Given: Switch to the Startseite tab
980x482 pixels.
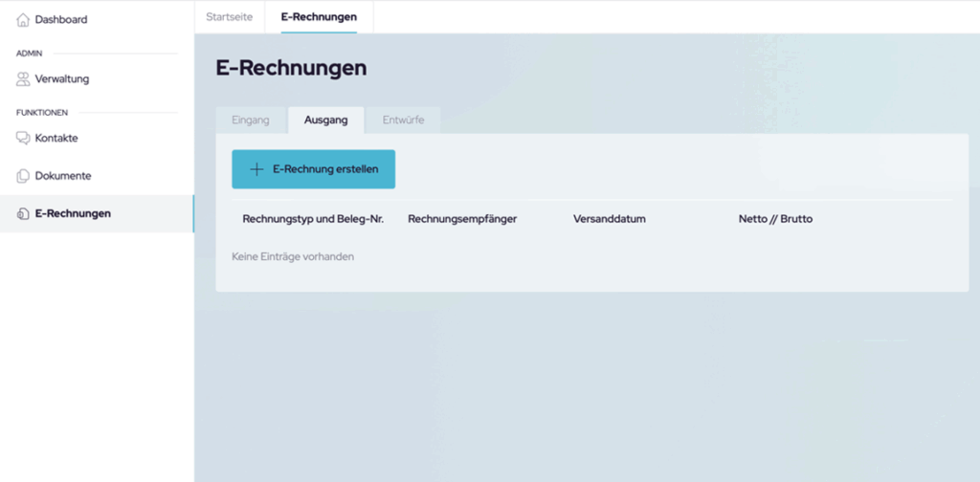Looking at the screenshot, I should click(230, 17).
